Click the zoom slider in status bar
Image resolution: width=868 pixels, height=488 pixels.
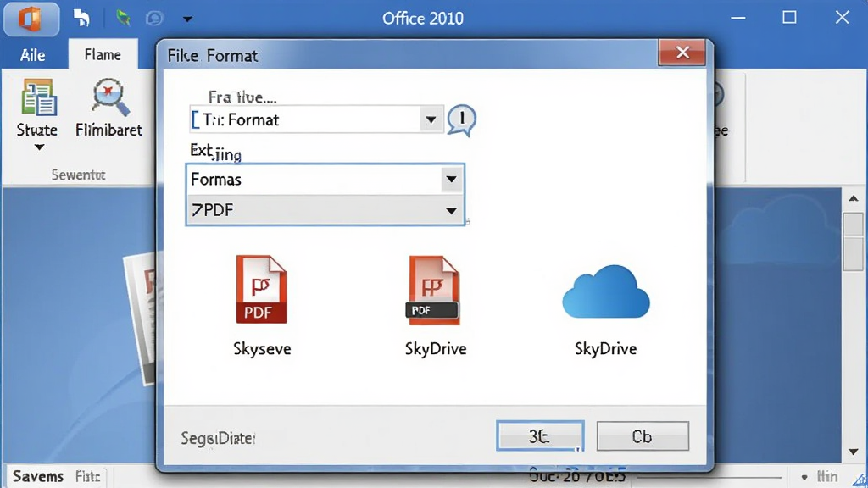pos(710,477)
